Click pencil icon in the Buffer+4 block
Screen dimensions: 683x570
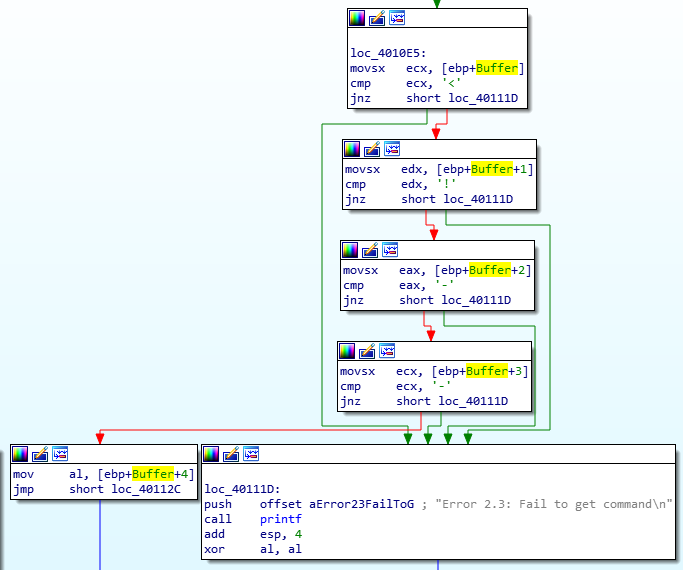click(x=40, y=454)
